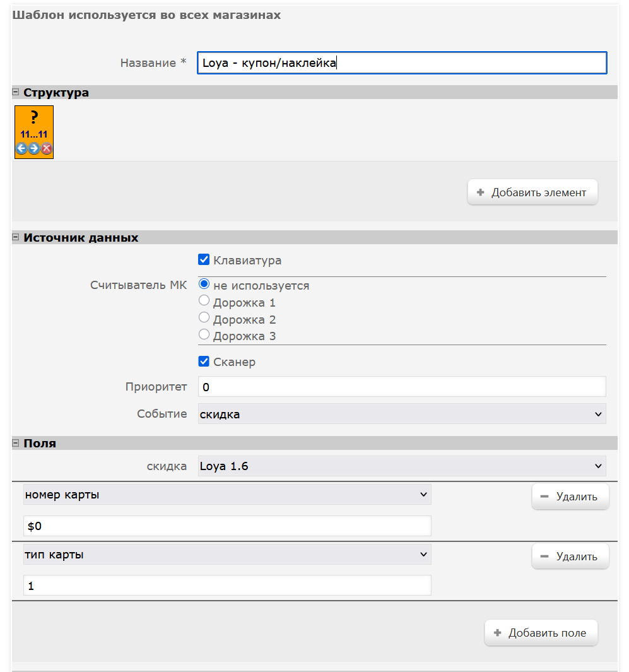Select the Дорожка 2 radio button
Screen dimensions: 629x672
[x=204, y=318]
